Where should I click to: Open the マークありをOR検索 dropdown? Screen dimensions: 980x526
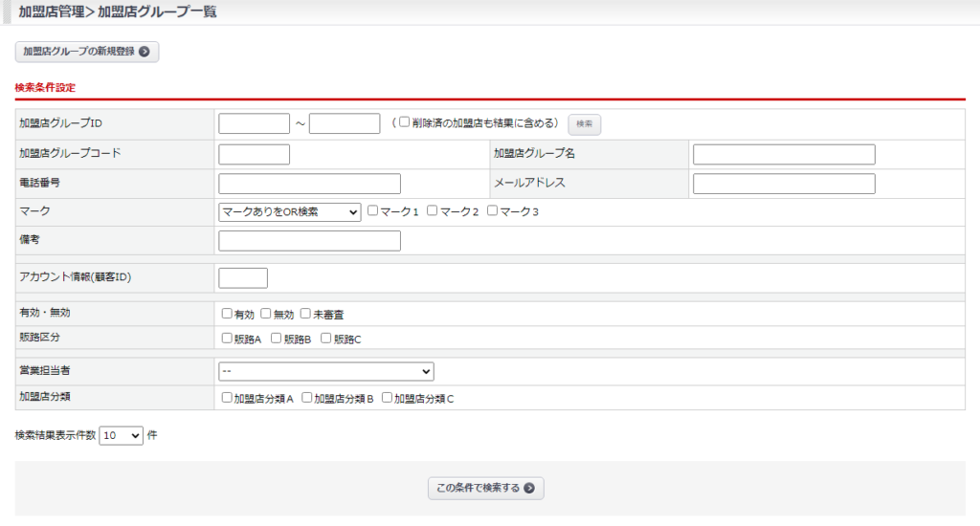[x=289, y=211]
